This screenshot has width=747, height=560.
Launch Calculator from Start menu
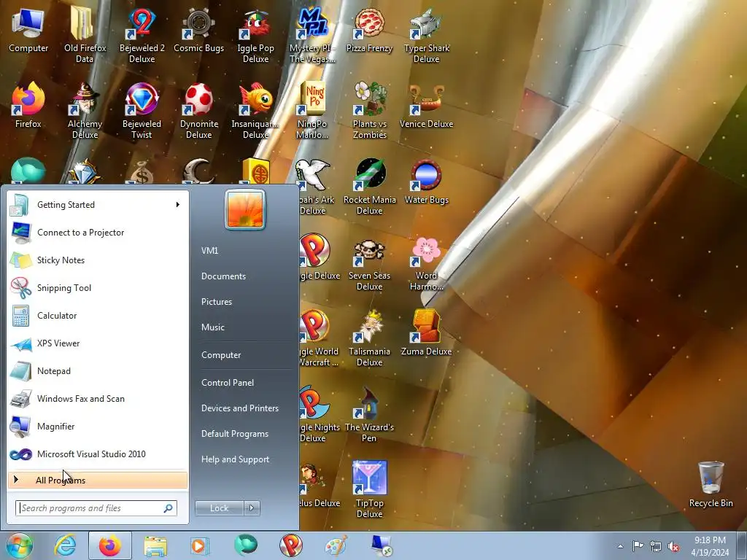[x=98, y=315]
